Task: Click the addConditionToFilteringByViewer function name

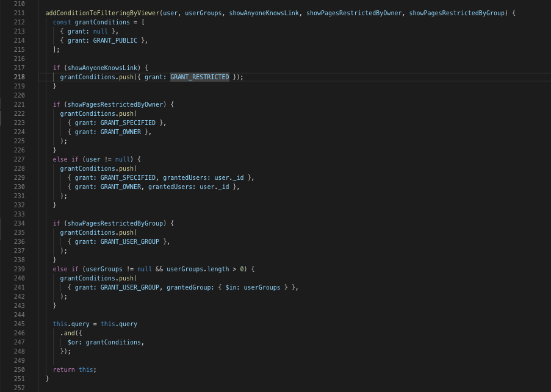Action: (x=103, y=13)
